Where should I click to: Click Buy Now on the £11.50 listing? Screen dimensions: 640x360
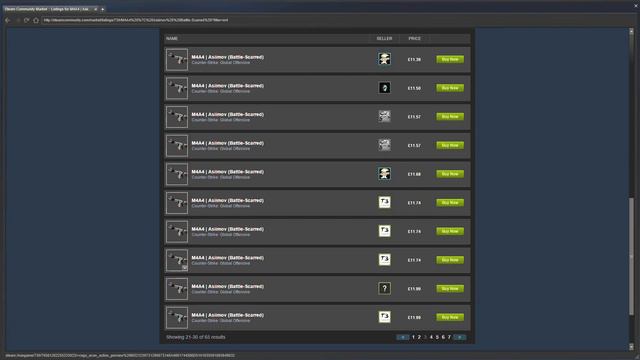point(450,88)
